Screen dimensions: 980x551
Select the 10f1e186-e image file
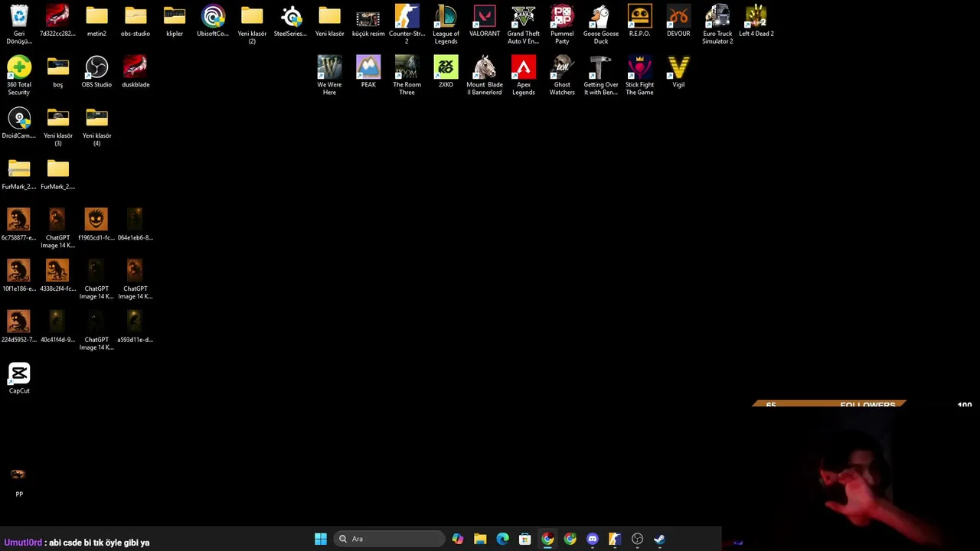point(19,277)
